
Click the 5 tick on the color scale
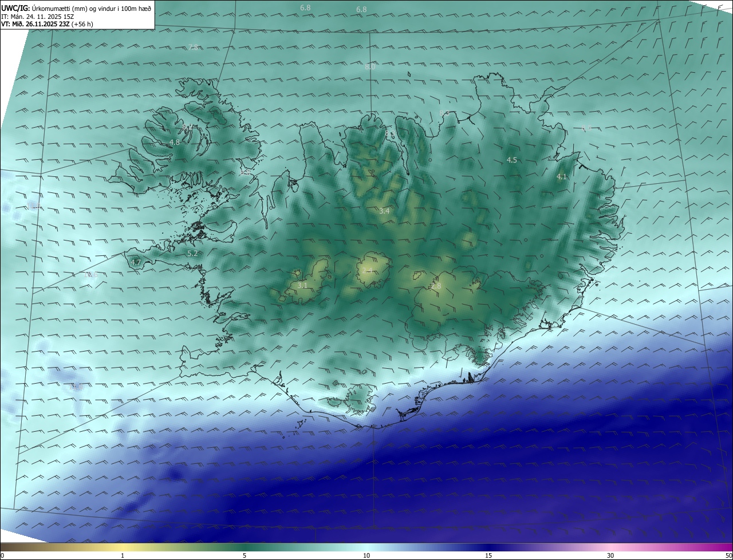tap(245, 555)
